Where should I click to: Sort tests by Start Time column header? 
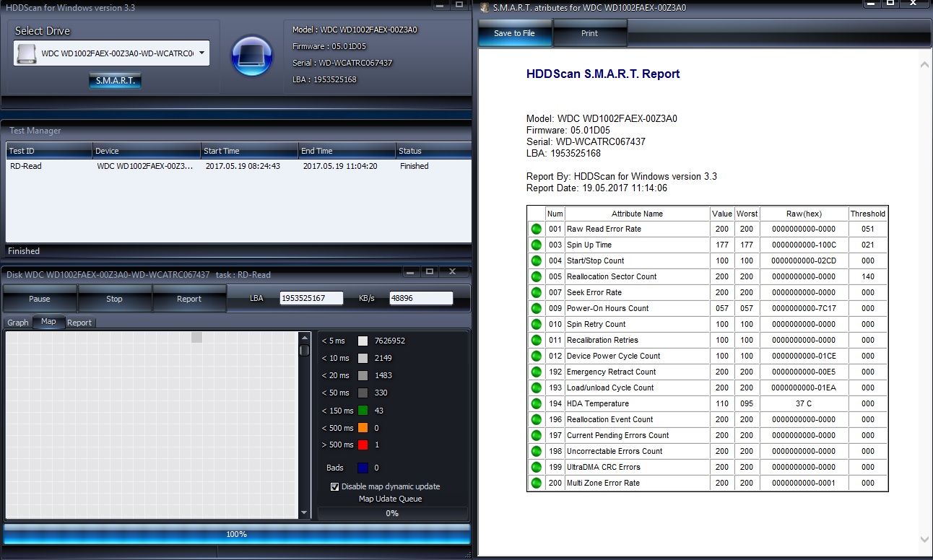(250, 151)
